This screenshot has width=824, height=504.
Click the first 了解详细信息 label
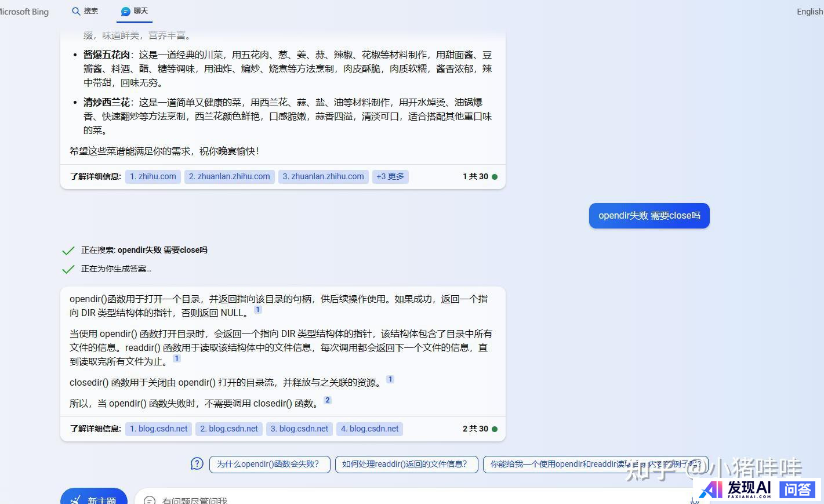[95, 176]
